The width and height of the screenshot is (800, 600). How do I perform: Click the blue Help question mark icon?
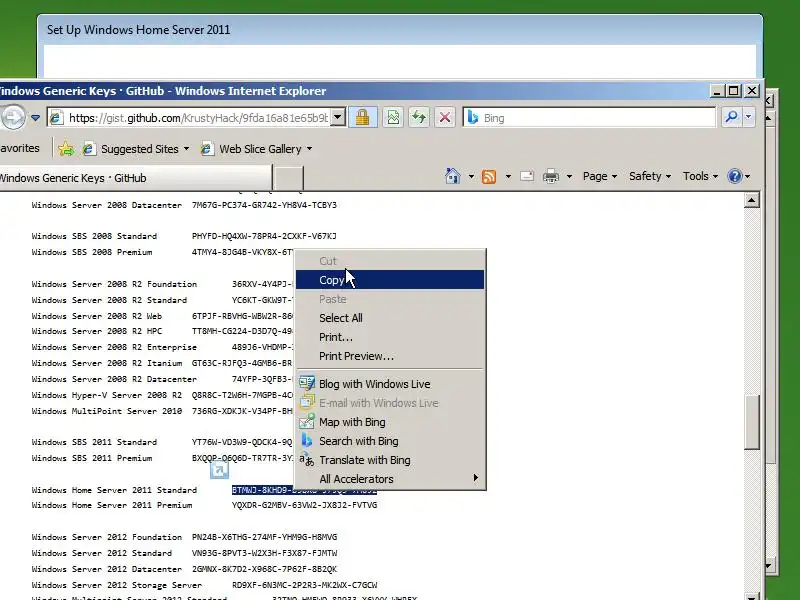pyautogui.click(x=735, y=177)
